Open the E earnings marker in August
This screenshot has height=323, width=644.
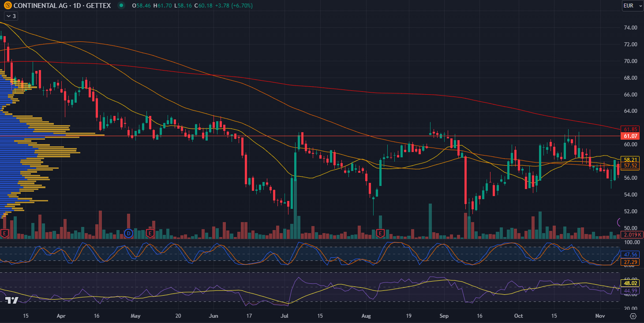coord(380,233)
